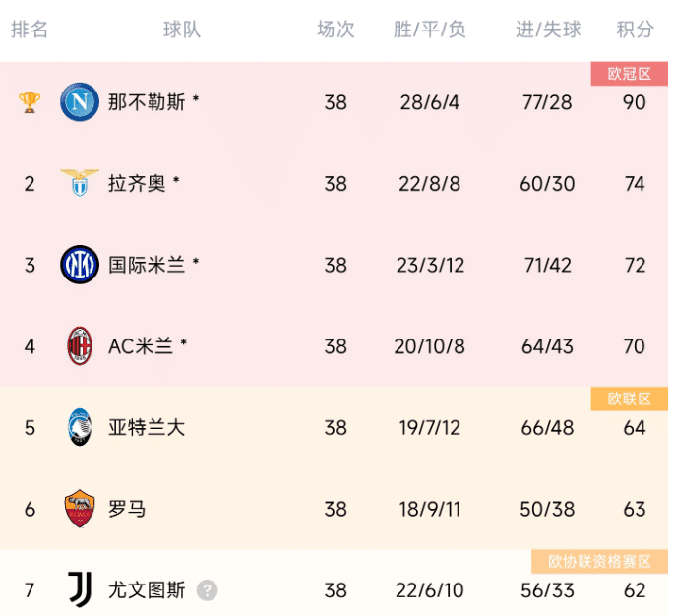Click the 欧联区 zone tag
Viewport: 673px width, 616px height.
tap(629, 399)
